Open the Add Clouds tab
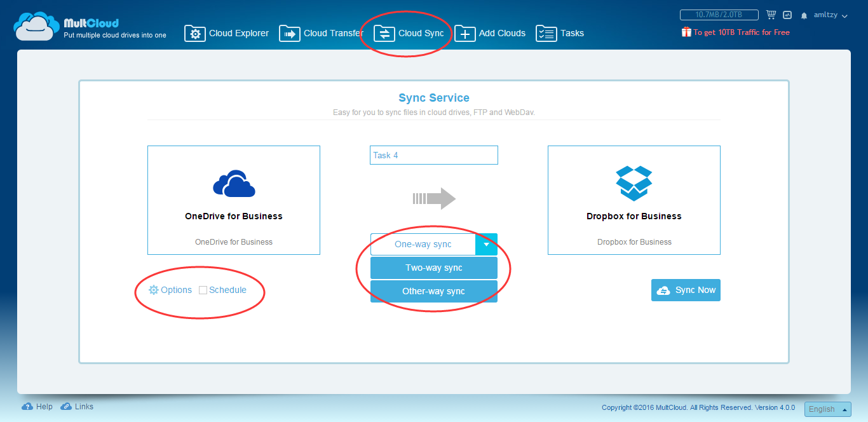868x422 pixels. [x=490, y=33]
